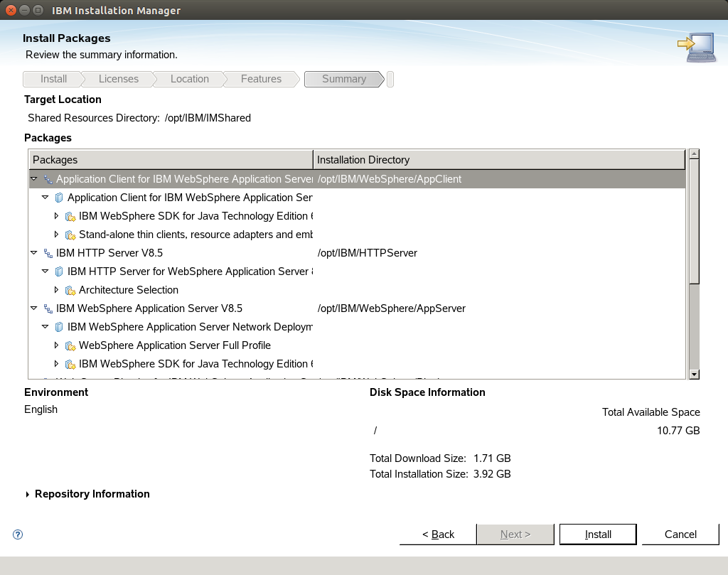Click the 3.92 GB installation size value
728x575 pixels.
[x=492, y=474]
